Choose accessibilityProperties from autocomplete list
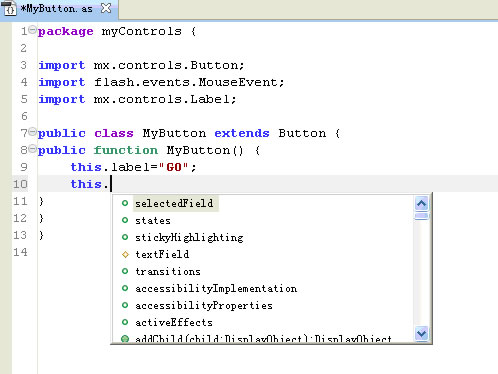Image resolution: width=498 pixels, height=374 pixels. pyautogui.click(x=204, y=305)
